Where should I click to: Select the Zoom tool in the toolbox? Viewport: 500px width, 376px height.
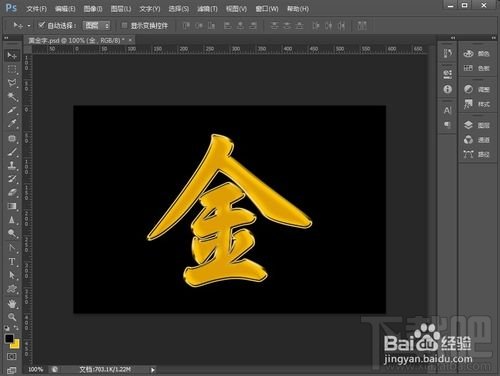12,317
